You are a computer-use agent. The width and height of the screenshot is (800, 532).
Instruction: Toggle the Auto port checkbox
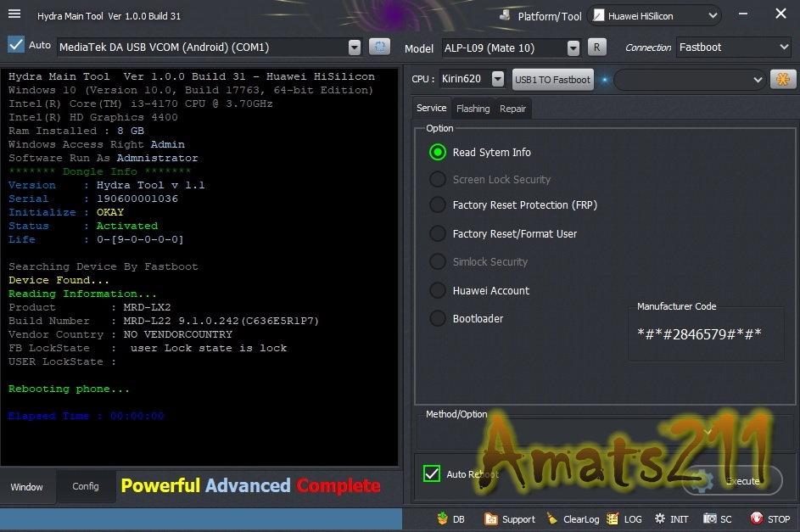tap(16, 45)
